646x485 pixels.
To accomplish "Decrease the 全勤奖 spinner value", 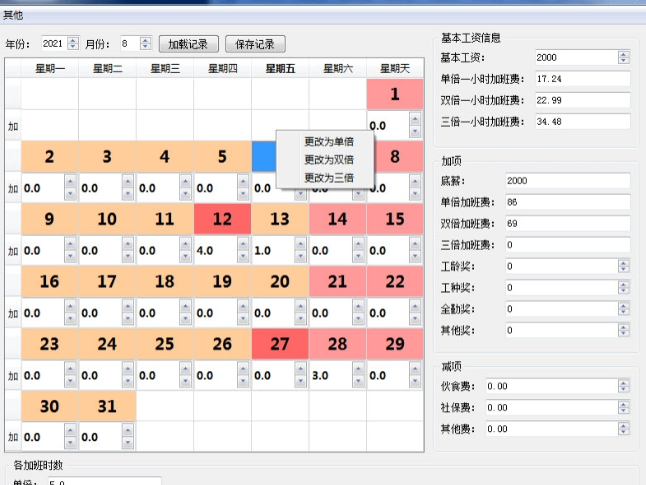I will 624,313.
